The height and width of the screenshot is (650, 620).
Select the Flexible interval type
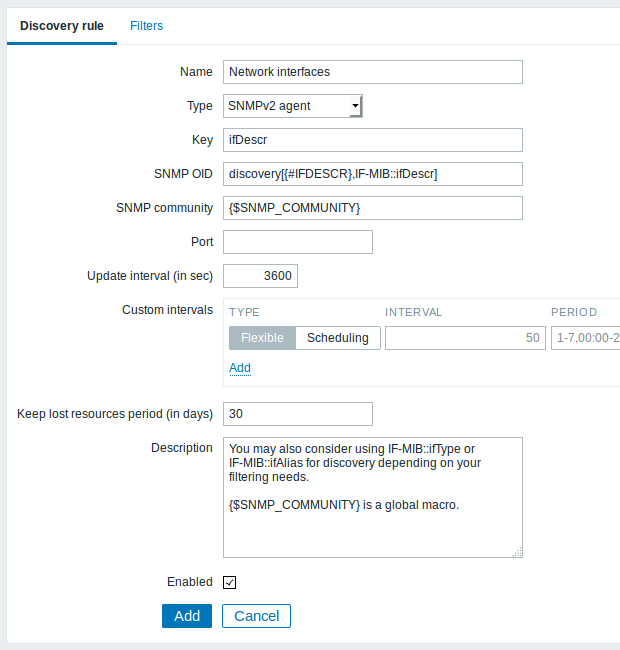[x=262, y=338]
